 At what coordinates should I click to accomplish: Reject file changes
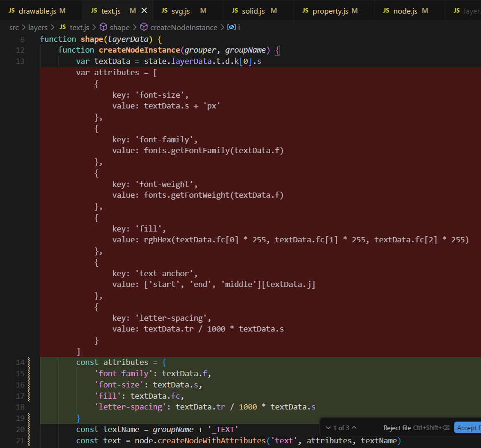pyautogui.click(x=397, y=428)
